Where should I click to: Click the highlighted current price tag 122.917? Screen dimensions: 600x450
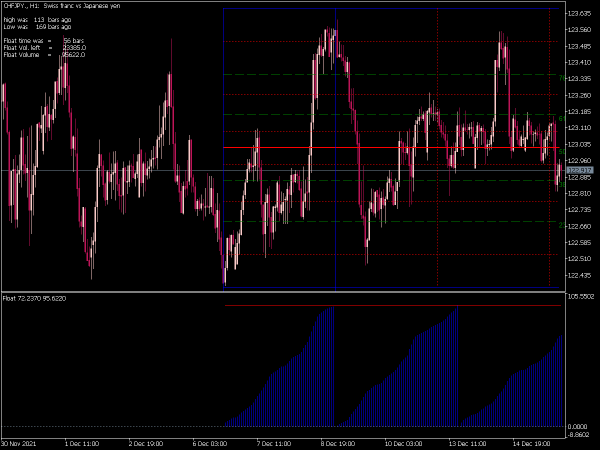(579, 170)
